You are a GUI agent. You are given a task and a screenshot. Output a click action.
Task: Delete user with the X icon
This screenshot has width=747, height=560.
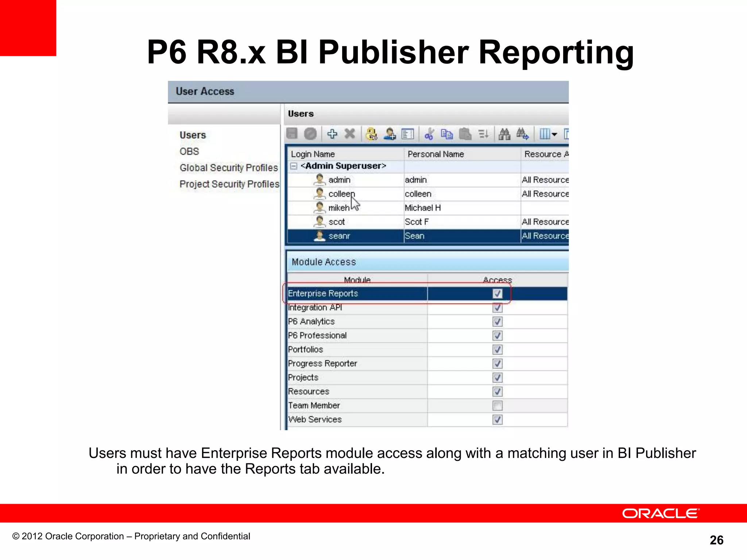tap(350, 134)
